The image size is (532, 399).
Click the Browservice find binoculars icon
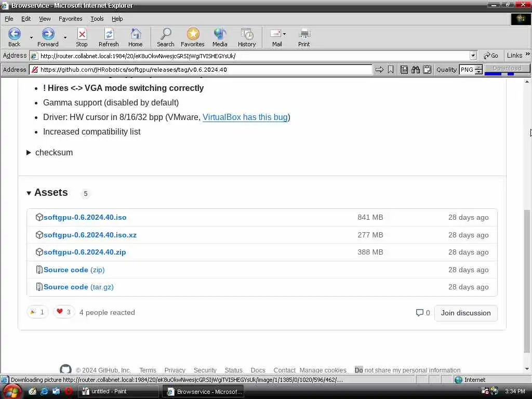tap(416, 70)
